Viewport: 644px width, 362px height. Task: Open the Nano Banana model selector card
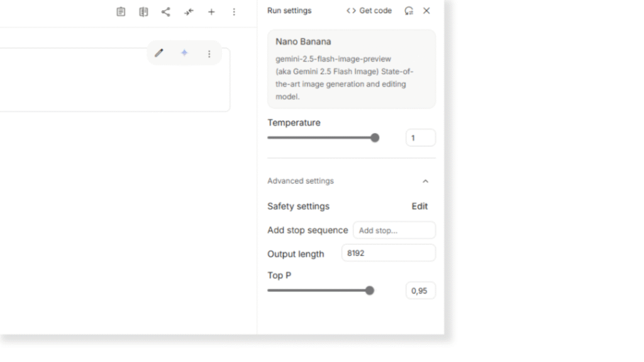(351, 69)
